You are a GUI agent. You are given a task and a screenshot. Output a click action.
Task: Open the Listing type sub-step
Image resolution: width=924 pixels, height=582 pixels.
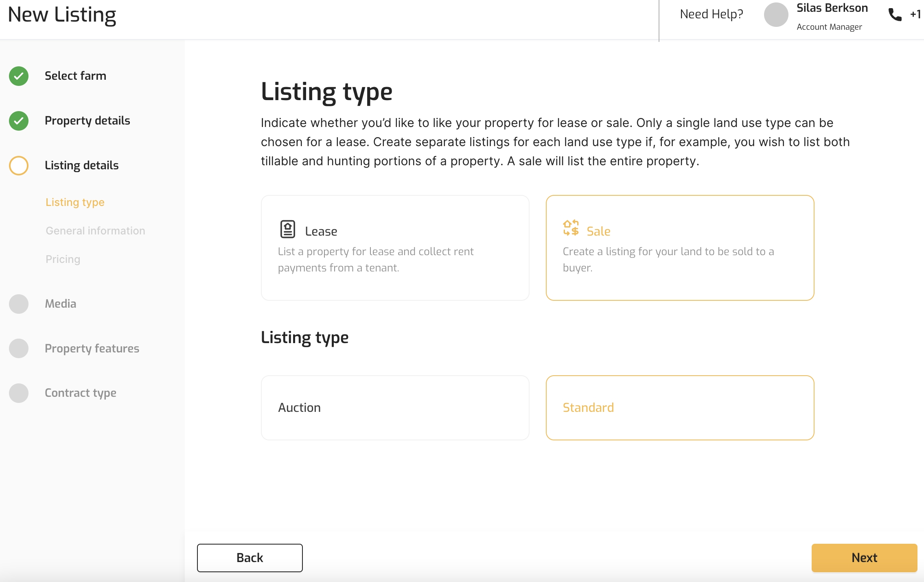(x=75, y=202)
